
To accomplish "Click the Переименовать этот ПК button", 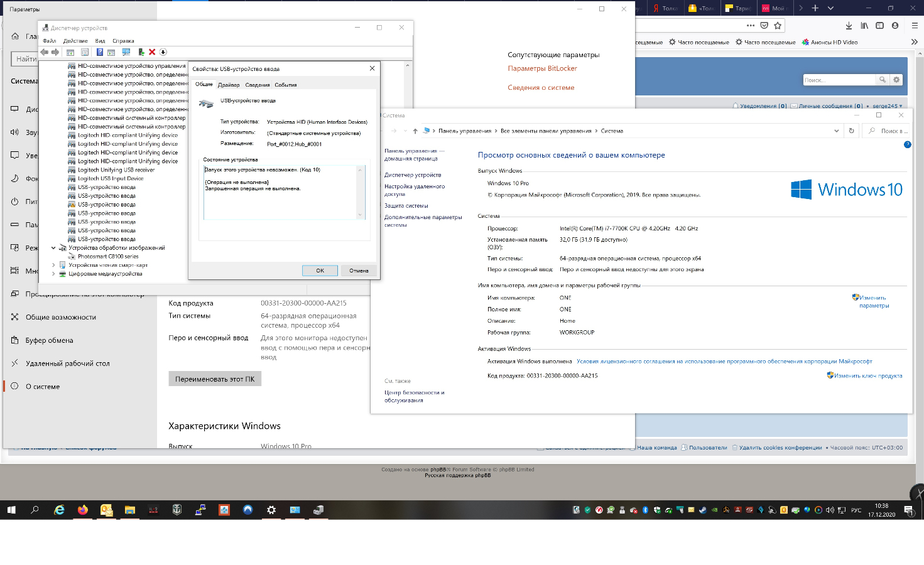I will pyautogui.click(x=215, y=379).
